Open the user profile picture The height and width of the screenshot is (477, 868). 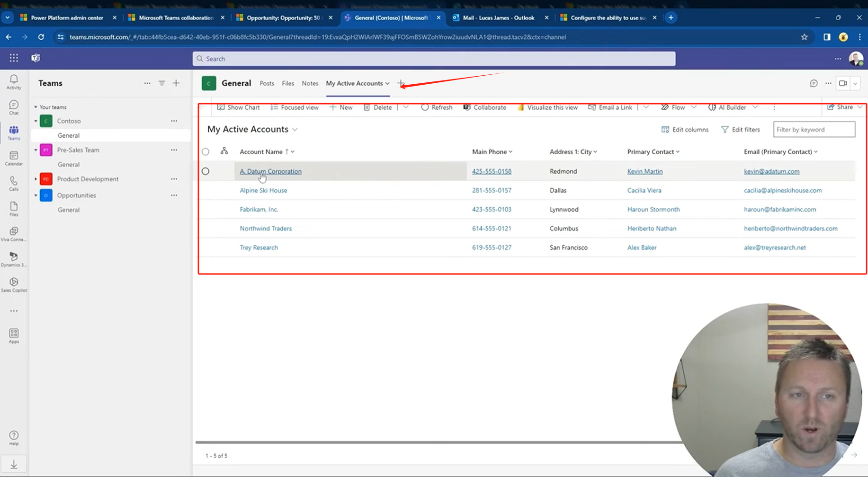[x=856, y=58]
